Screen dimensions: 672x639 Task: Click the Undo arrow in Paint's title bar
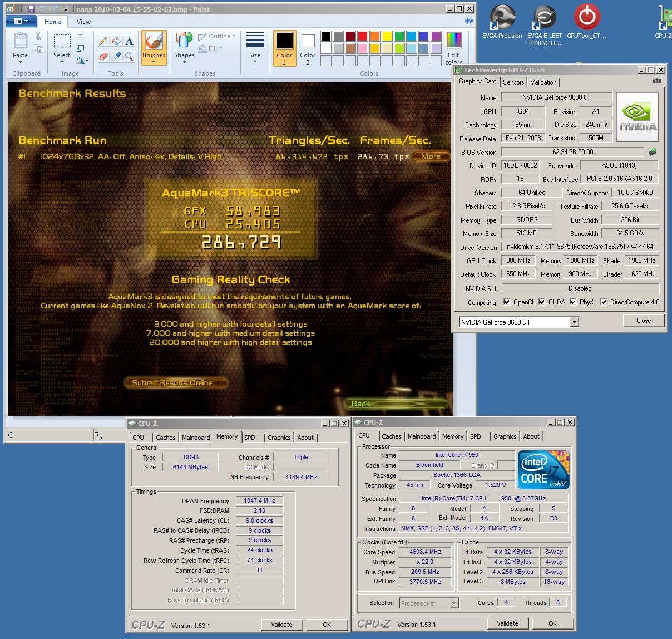coord(43,9)
